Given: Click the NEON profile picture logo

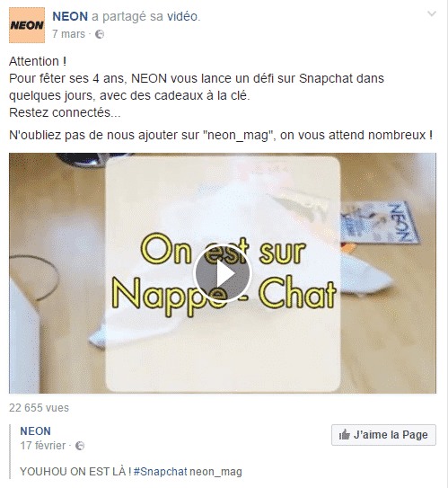Looking at the screenshot, I should pyautogui.click(x=27, y=25).
